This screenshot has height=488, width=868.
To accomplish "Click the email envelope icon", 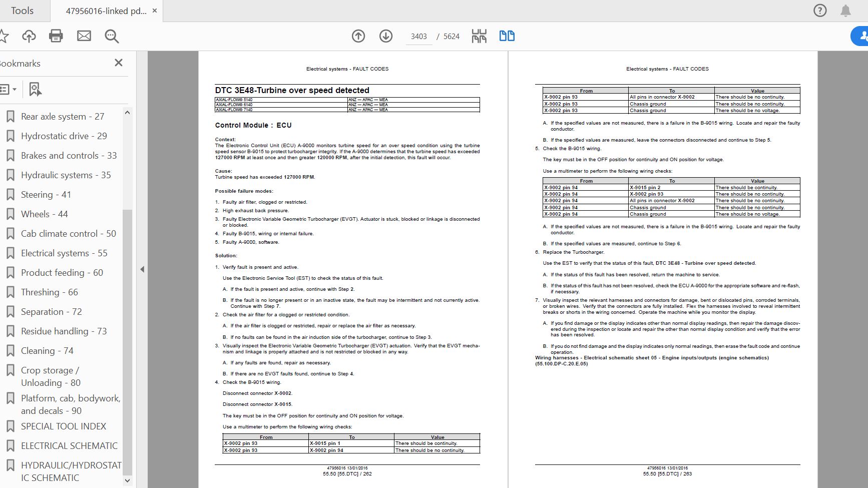I will click(84, 36).
